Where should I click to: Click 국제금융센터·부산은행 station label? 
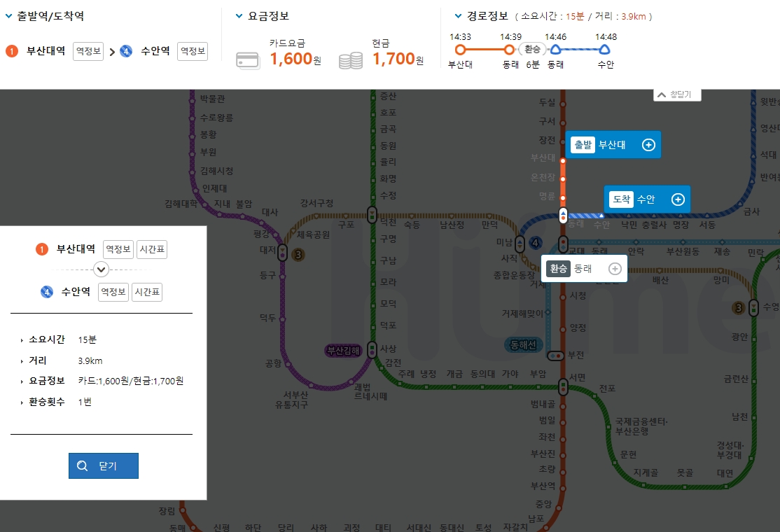pyautogui.click(x=641, y=426)
